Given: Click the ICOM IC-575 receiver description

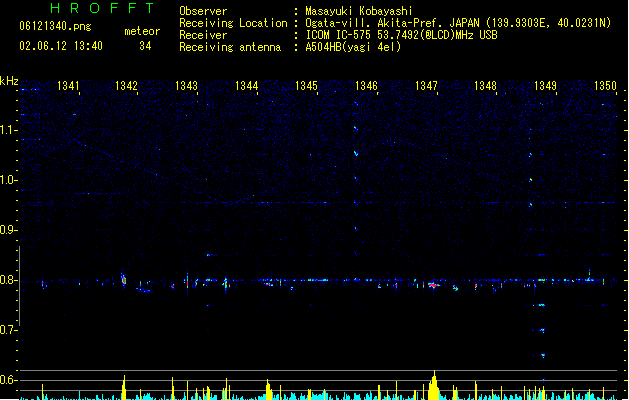Looking at the screenshot, I should click(x=402, y=35).
